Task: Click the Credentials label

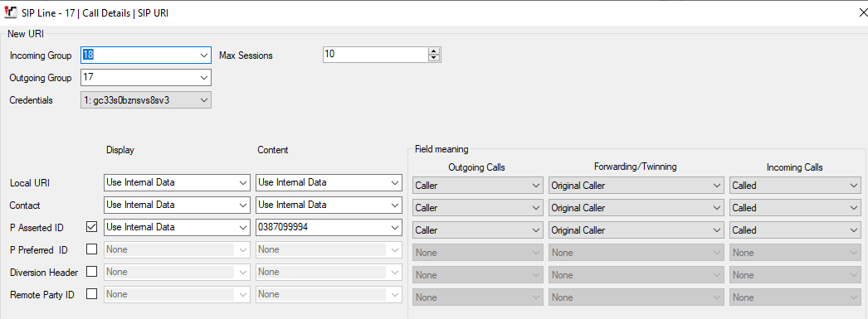Action: tap(32, 100)
